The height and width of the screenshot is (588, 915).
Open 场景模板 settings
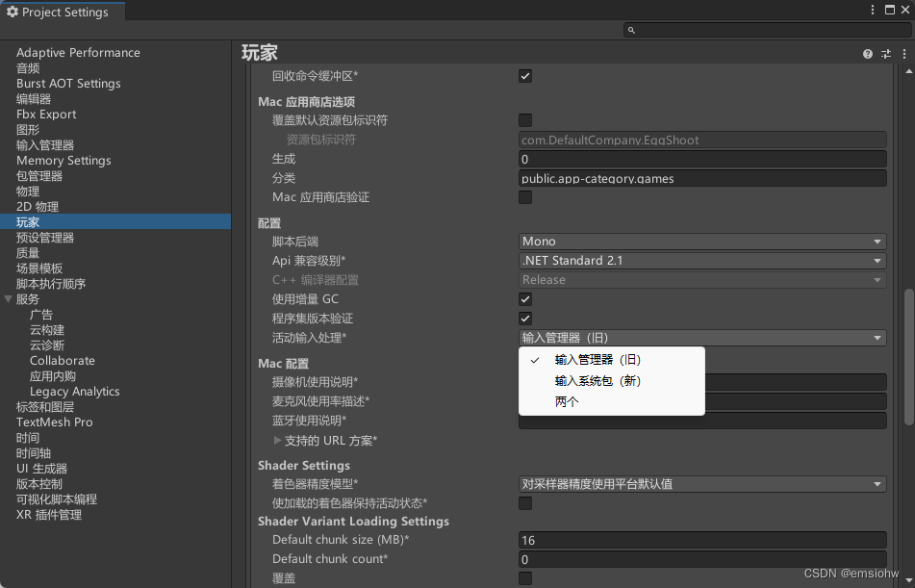(x=39, y=268)
